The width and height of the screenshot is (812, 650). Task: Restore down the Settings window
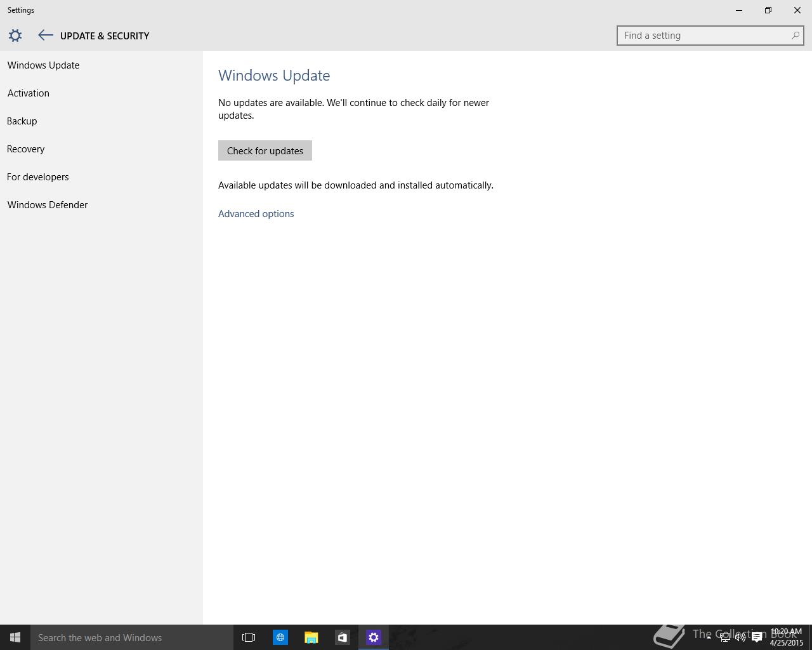768,10
